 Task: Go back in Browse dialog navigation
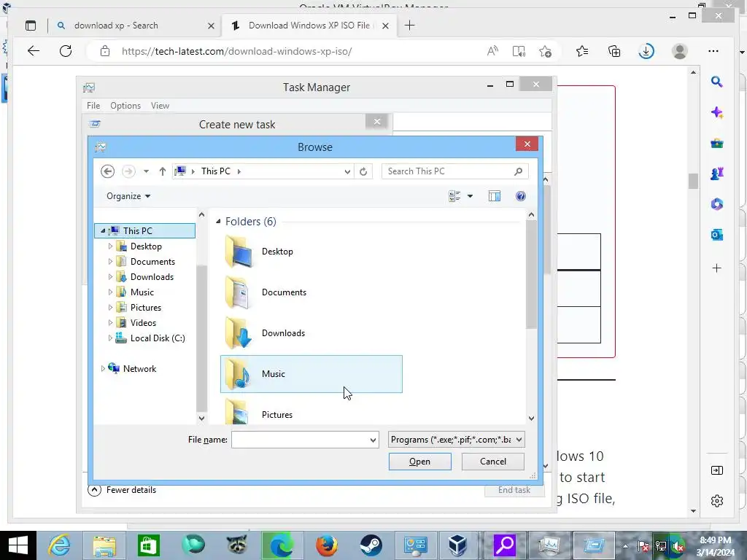click(108, 171)
